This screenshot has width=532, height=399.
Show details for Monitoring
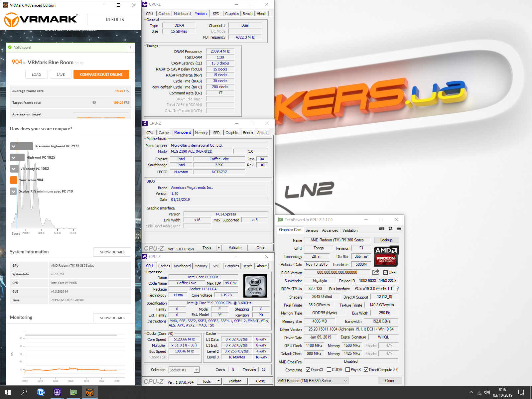112,318
